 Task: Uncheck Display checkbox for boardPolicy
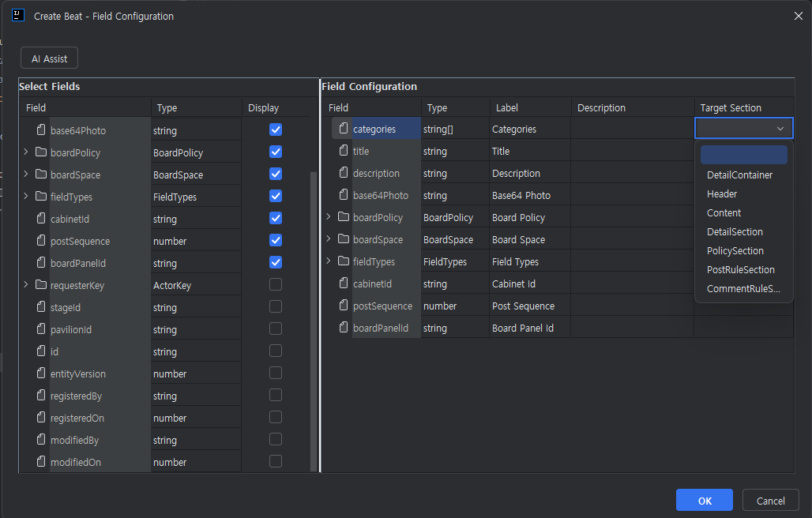(x=276, y=152)
